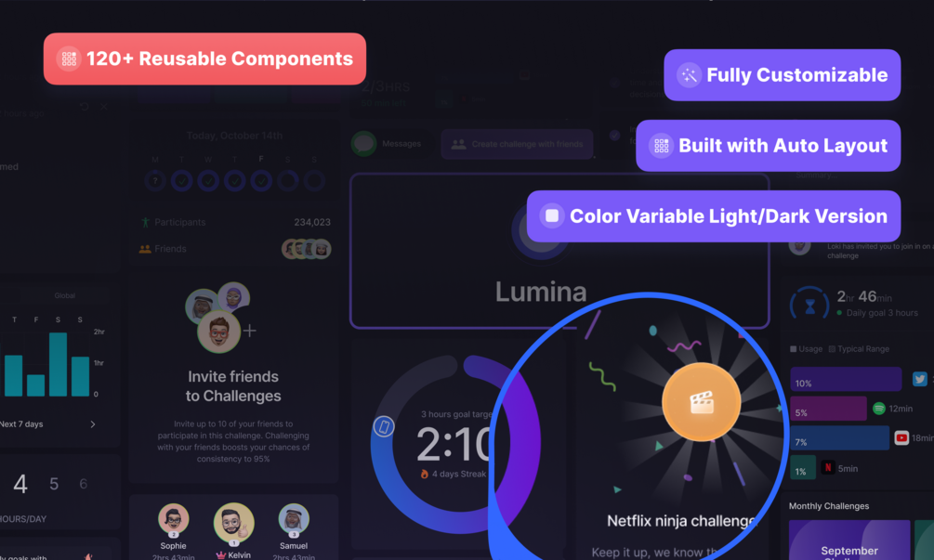Click the orange clapperboard challenge icon
This screenshot has width=934, height=560.
coord(701,402)
